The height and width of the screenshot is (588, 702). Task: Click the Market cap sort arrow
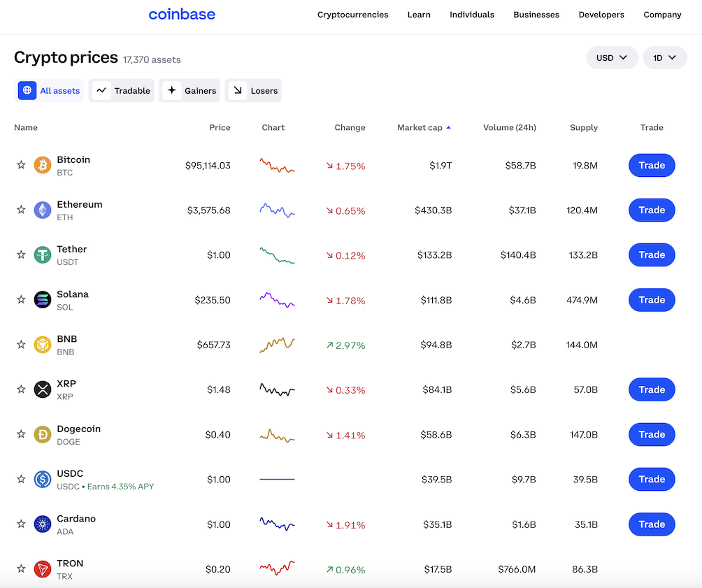tap(449, 128)
